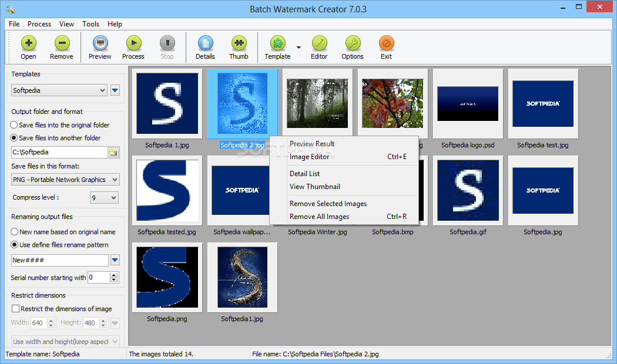
Task: Click the Preview toolbar icon
Action: 100,47
